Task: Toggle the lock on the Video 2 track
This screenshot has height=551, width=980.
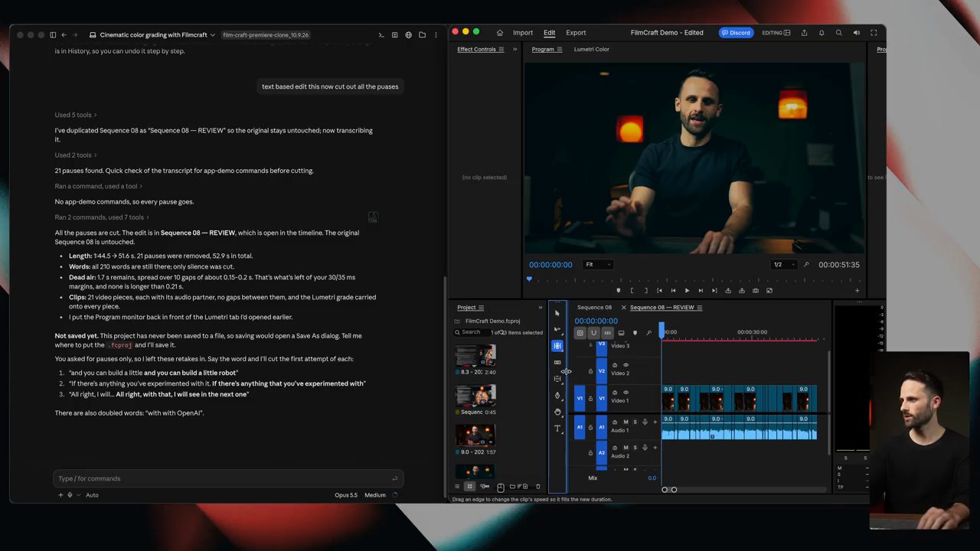Action: pos(590,371)
